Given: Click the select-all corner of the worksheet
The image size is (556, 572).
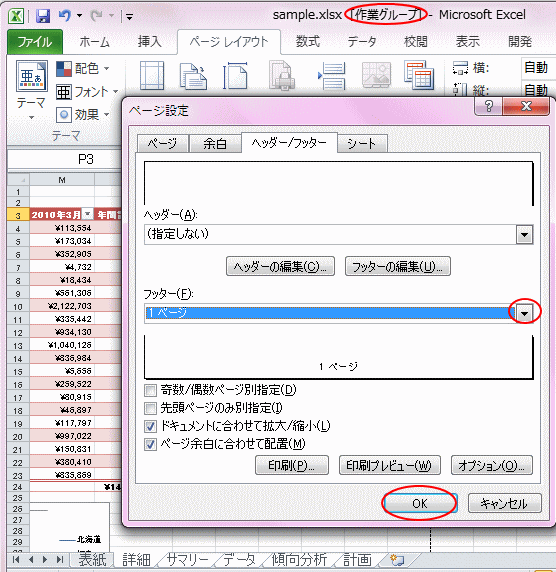Looking at the screenshot, I should click(x=18, y=180).
